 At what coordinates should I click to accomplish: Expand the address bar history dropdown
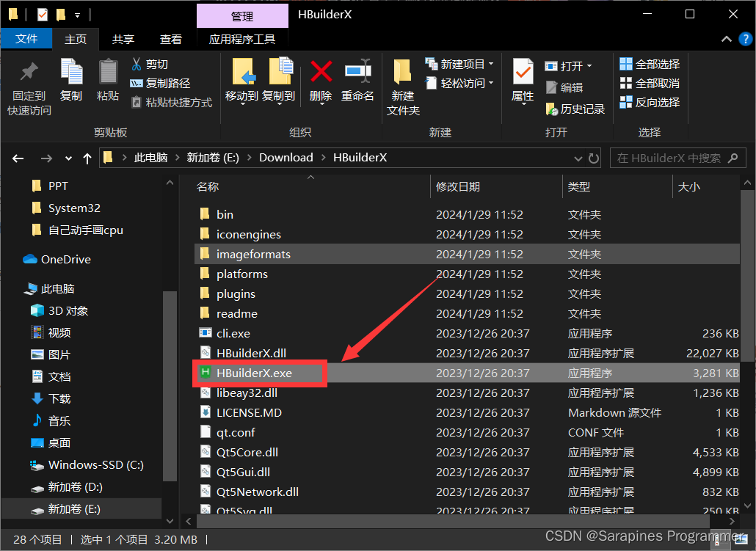point(578,158)
